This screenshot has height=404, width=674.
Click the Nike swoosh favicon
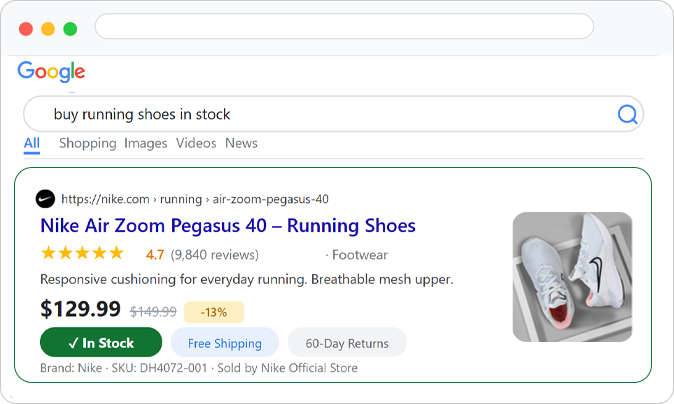pyautogui.click(x=45, y=199)
